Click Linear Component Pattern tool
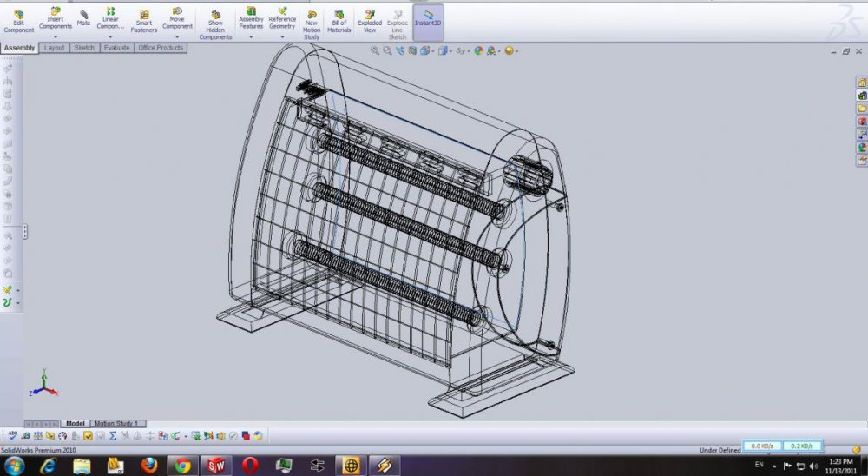Screen dimensions: 868x476 110,19
